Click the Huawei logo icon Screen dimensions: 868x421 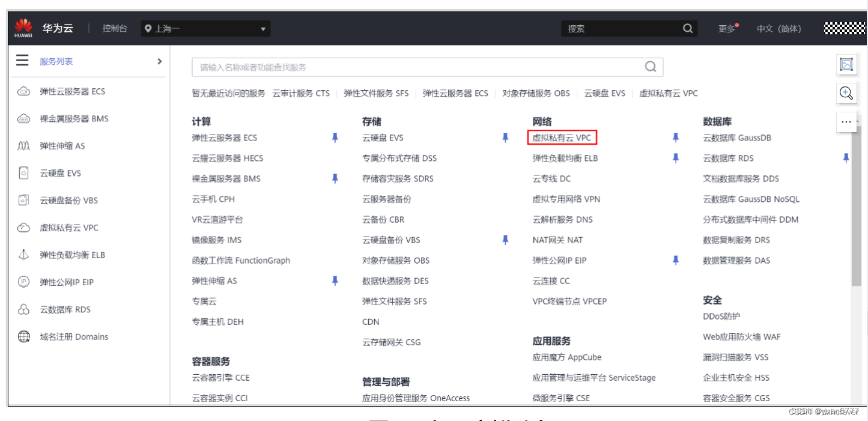pos(23,28)
